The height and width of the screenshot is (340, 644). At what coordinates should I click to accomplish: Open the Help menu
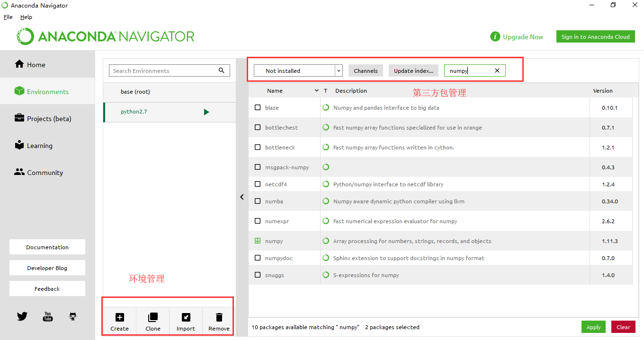26,17
